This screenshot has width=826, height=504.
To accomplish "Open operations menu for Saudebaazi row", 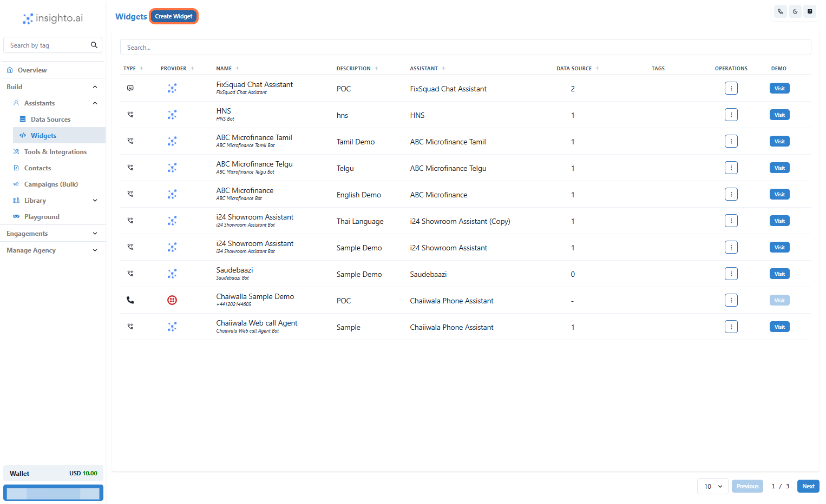I will point(731,274).
